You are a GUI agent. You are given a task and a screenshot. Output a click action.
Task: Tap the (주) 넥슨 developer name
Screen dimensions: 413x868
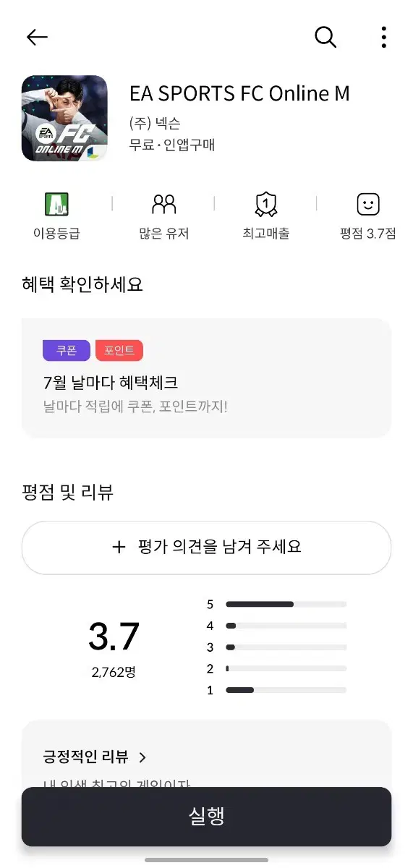[155, 123]
